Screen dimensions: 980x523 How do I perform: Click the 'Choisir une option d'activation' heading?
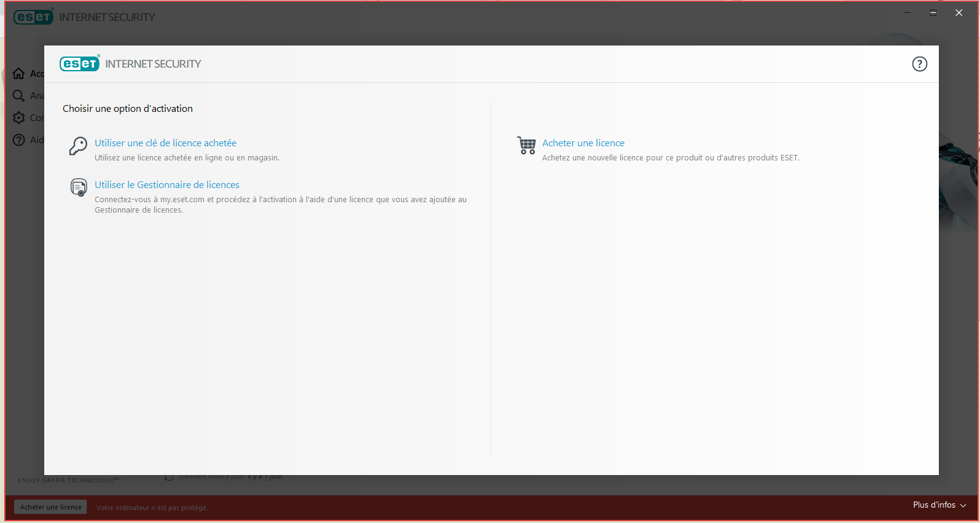tap(128, 108)
